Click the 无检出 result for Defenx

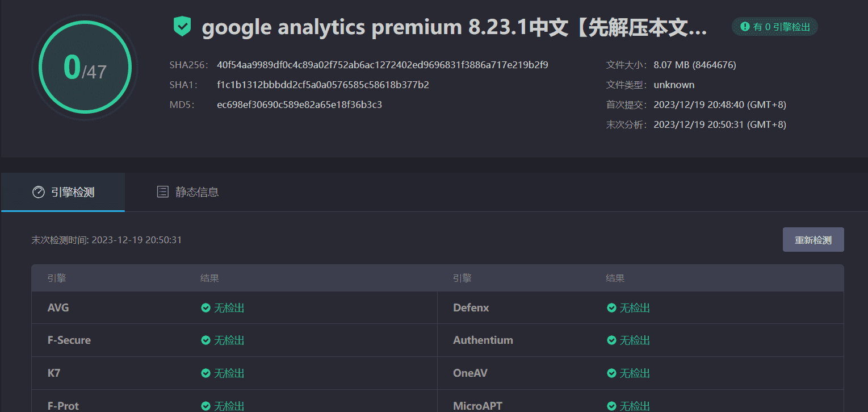point(635,308)
